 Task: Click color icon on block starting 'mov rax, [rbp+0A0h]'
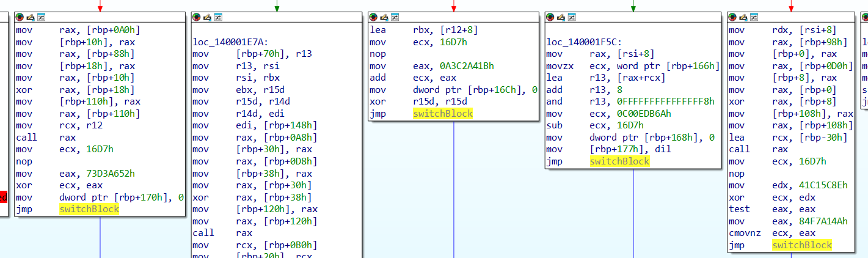click(20, 17)
